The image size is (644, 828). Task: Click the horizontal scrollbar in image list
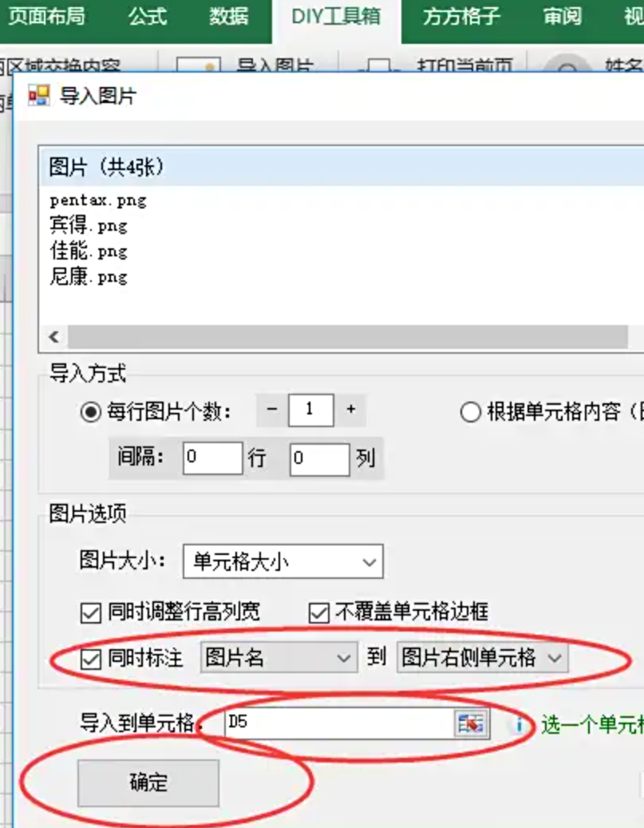coord(347,337)
